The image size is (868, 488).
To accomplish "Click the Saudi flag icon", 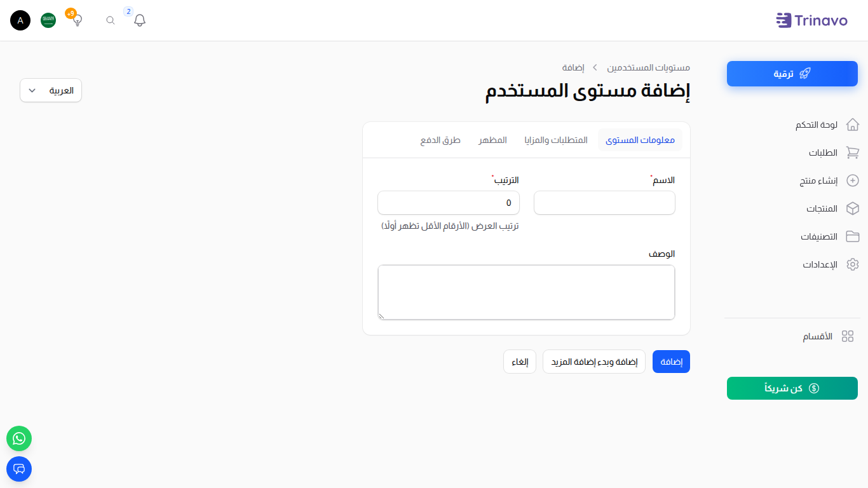I will [48, 20].
